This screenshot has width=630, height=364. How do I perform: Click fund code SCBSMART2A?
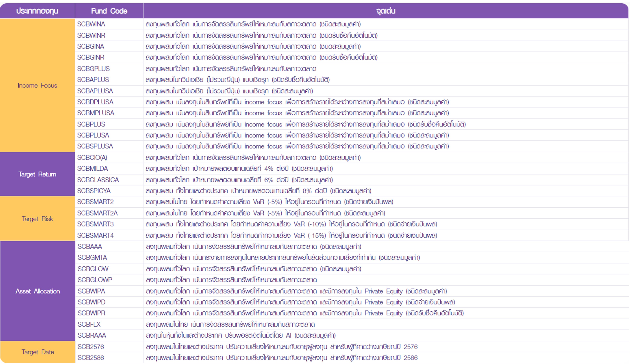pyautogui.click(x=97, y=213)
